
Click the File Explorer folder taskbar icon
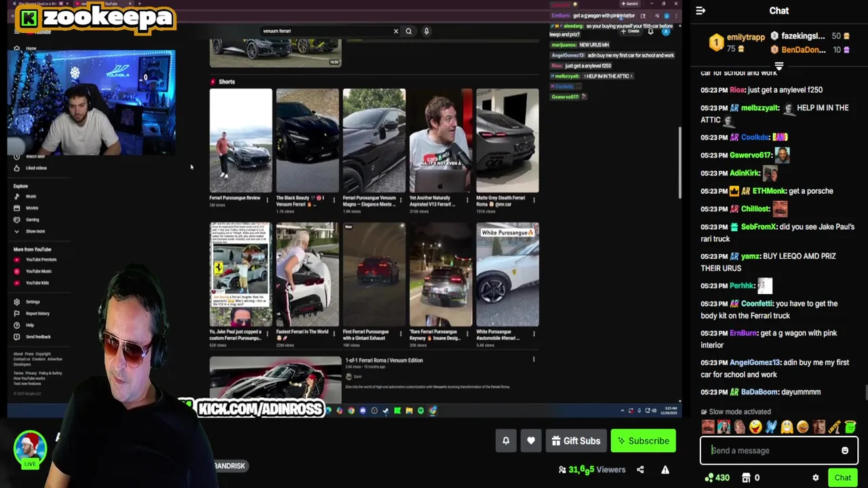click(x=409, y=411)
